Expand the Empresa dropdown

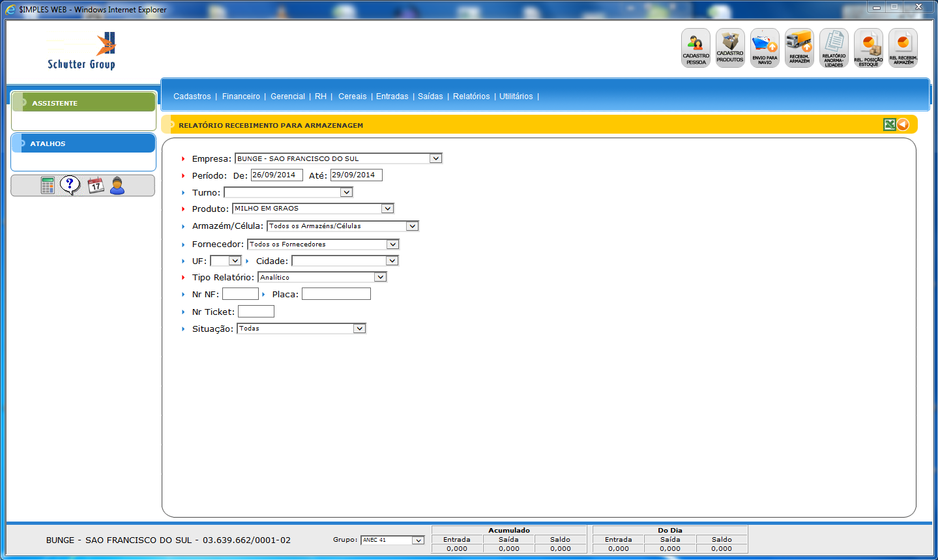coord(435,158)
